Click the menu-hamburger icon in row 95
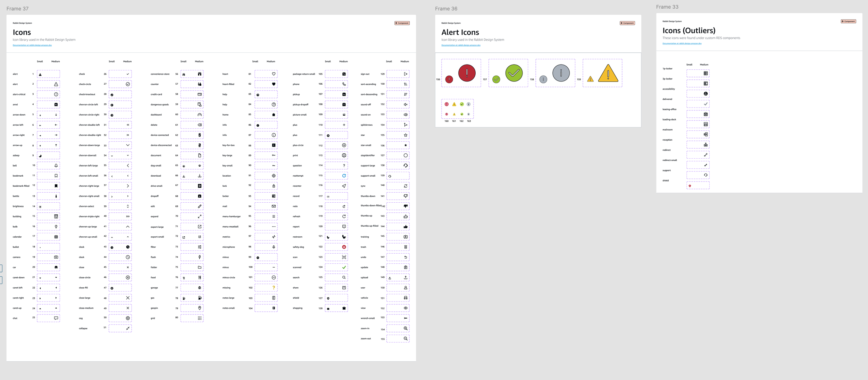 [x=274, y=217]
